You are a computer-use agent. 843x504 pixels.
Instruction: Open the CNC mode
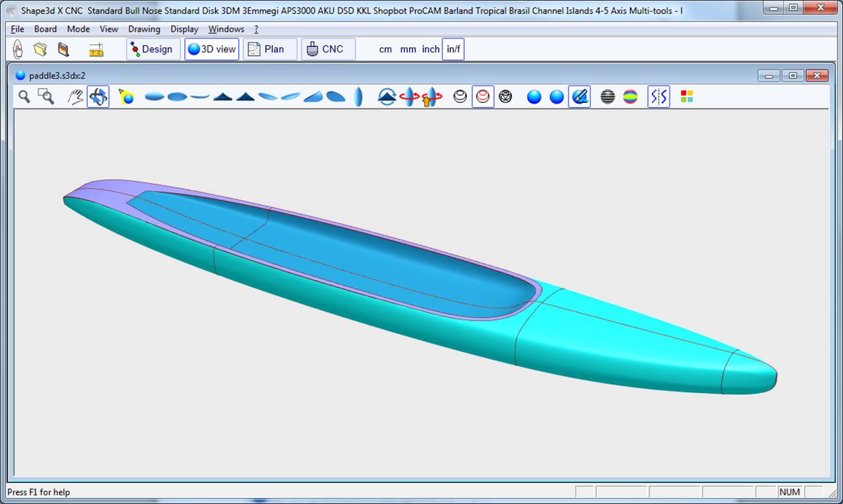coord(327,49)
